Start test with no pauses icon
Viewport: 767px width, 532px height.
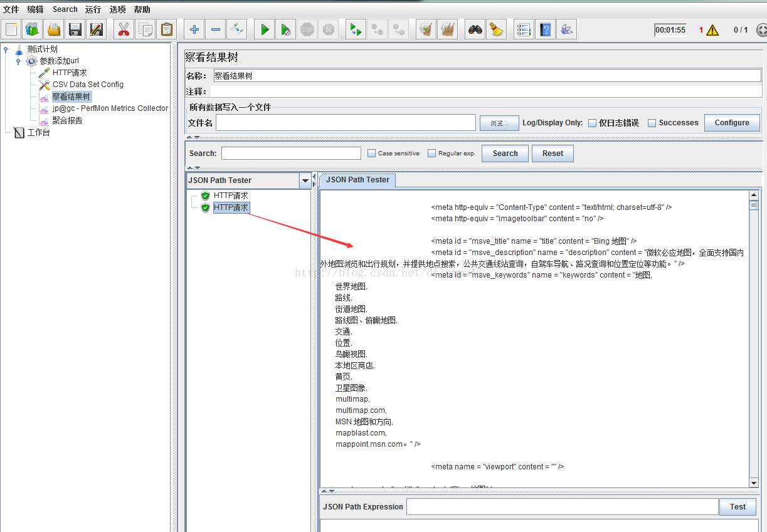[286, 29]
